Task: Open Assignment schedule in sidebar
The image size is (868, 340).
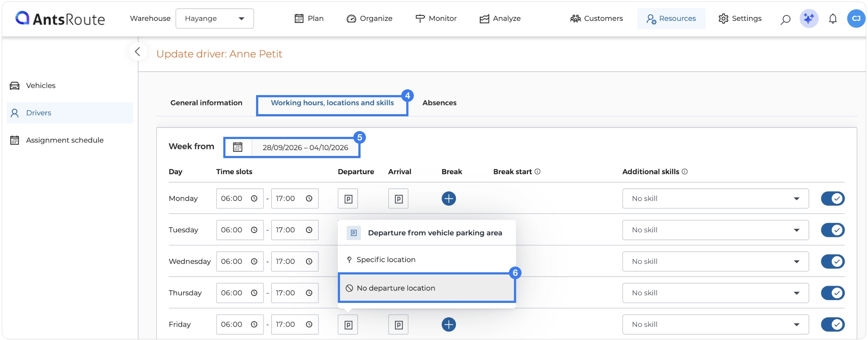Action: point(57,140)
